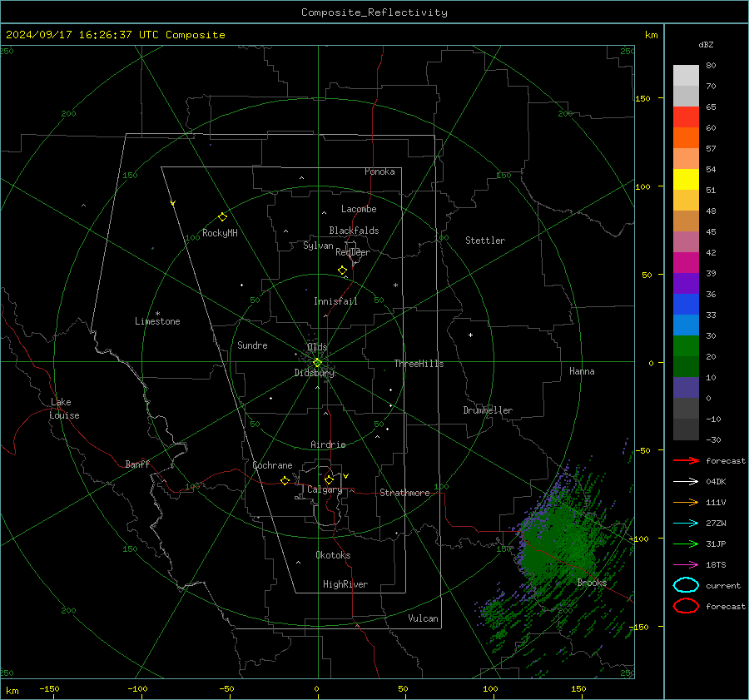Click the Sylvan label
The image size is (749, 700).
318,246
